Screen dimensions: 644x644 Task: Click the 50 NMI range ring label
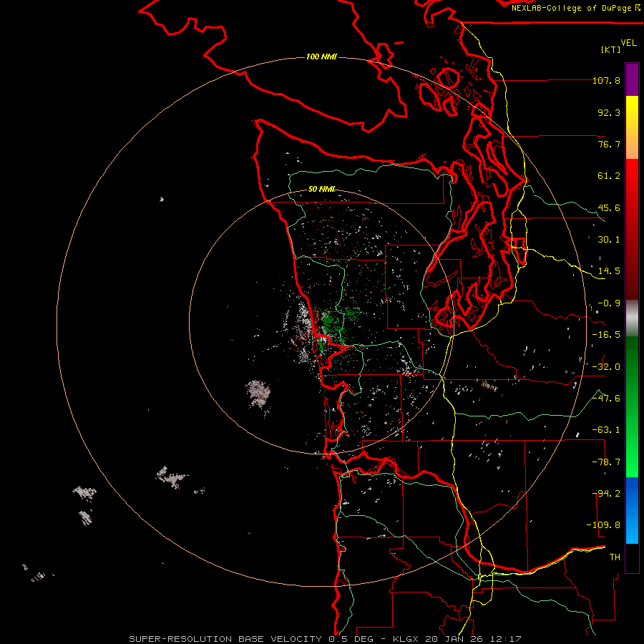[321, 189]
